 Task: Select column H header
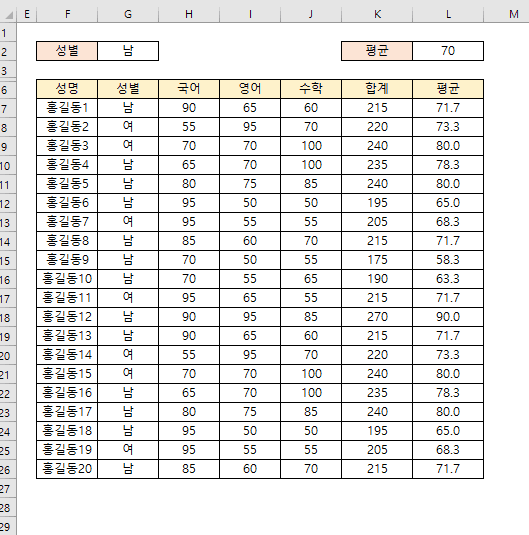(x=189, y=14)
